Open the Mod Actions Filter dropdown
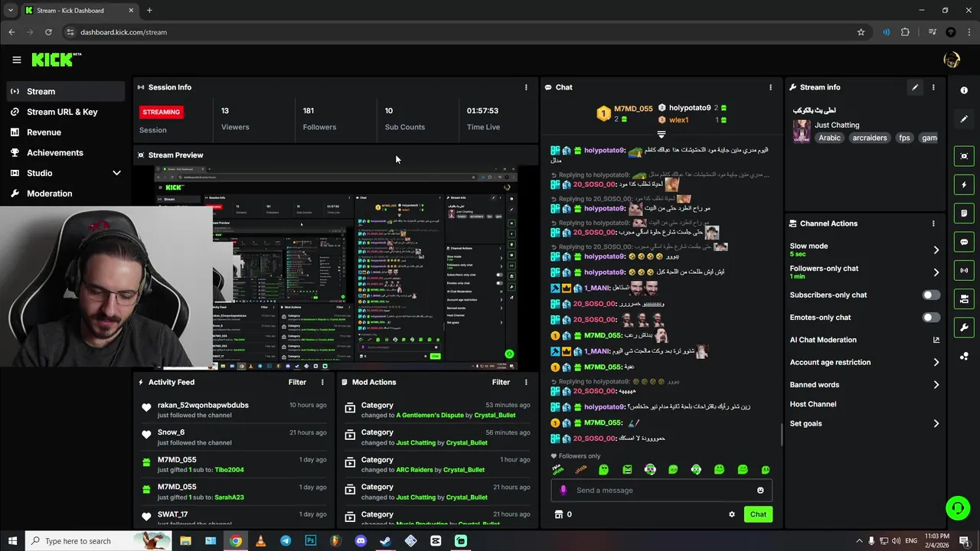 coord(501,382)
